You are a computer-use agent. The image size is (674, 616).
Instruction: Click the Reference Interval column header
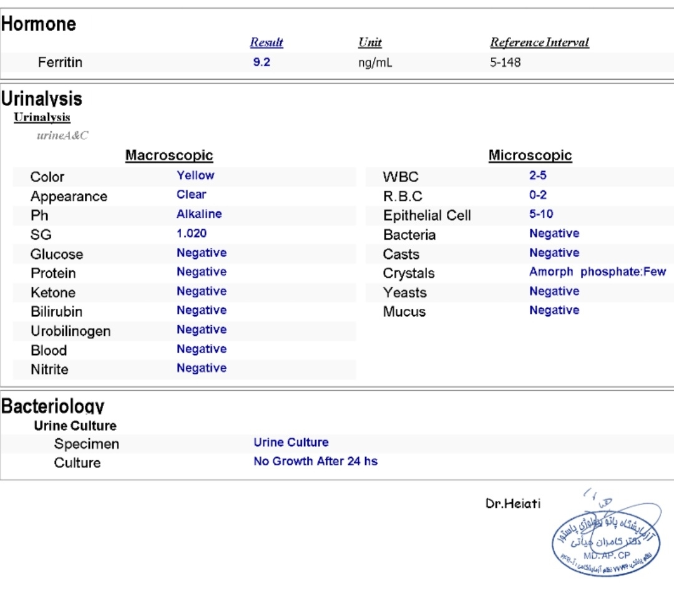point(539,42)
